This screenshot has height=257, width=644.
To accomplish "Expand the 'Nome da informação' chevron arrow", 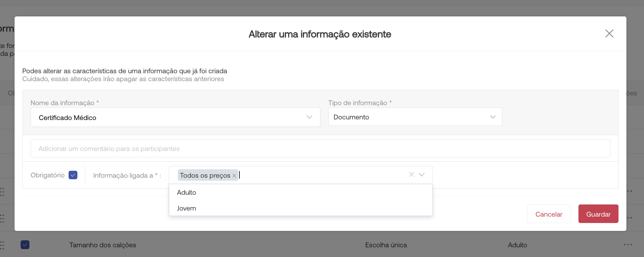I will [309, 117].
